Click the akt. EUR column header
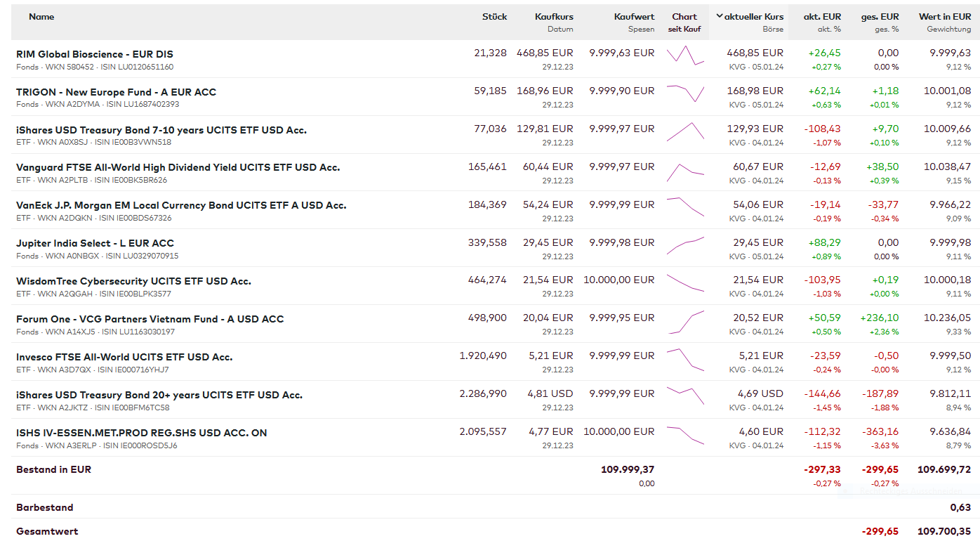 click(x=822, y=17)
